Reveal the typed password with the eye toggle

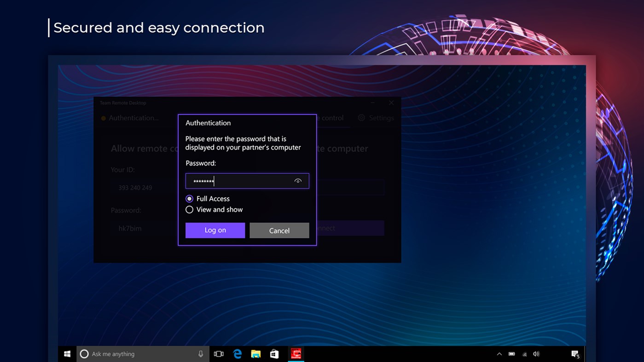tap(298, 181)
